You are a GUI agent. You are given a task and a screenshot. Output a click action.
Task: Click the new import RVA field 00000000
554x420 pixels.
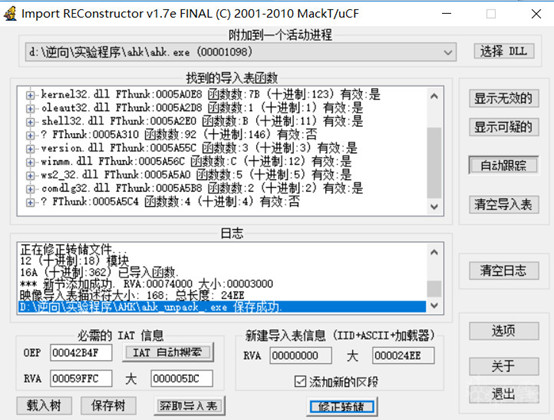coord(301,355)
